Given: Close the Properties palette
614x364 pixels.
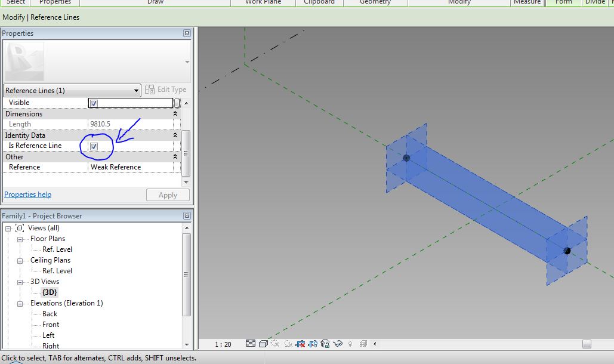Looking at the screenshot, I should pos(187,33).
